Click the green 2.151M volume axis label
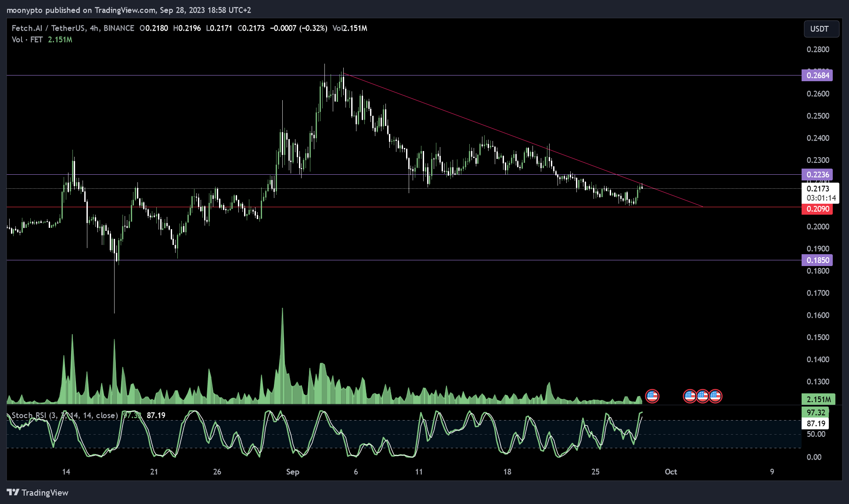This screenshot has width=849, height=504. tap(819, 400)
